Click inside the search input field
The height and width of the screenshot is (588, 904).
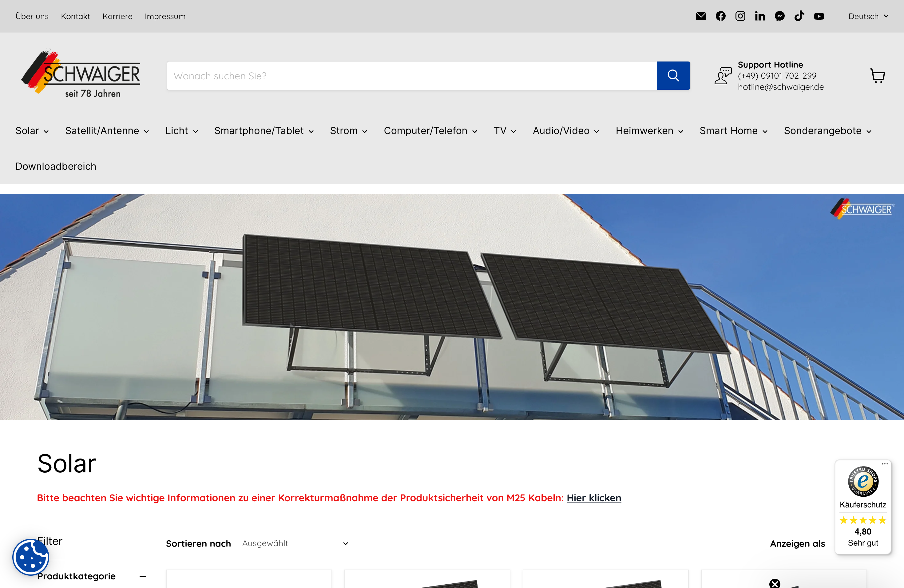(x=380, y=76)
